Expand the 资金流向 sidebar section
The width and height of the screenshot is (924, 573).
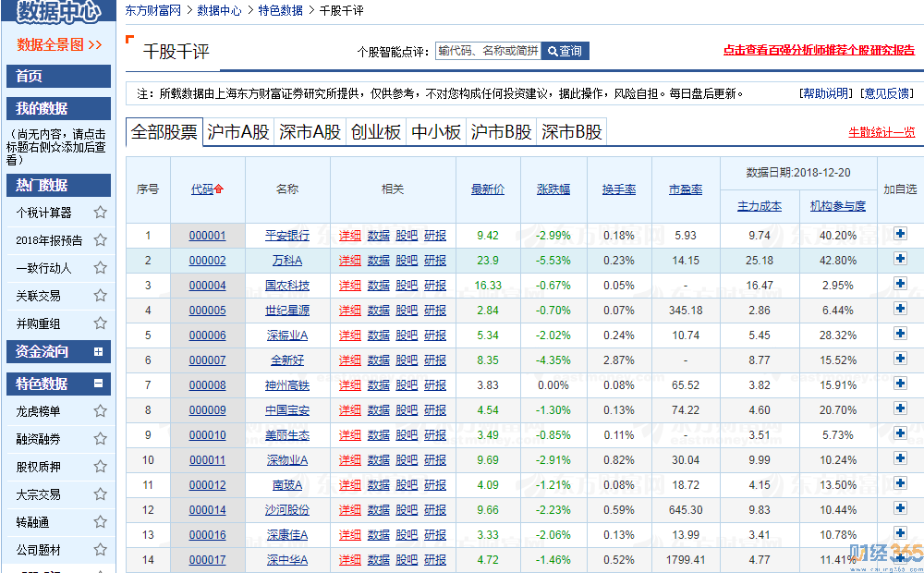[99, 352]
